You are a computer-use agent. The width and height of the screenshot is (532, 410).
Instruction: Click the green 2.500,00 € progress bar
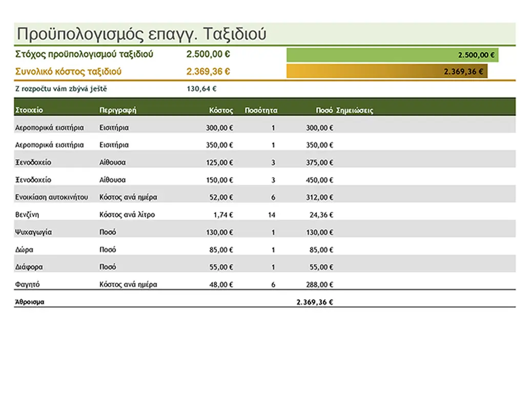(x=392, y=55)
